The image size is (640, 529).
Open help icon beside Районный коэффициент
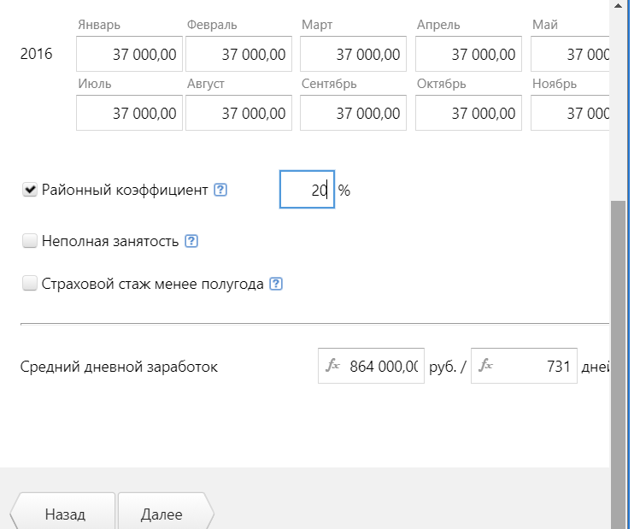coord(220,190)
